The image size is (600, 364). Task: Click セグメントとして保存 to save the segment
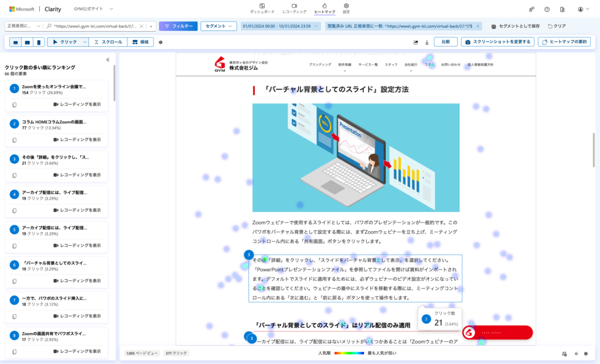515,26
